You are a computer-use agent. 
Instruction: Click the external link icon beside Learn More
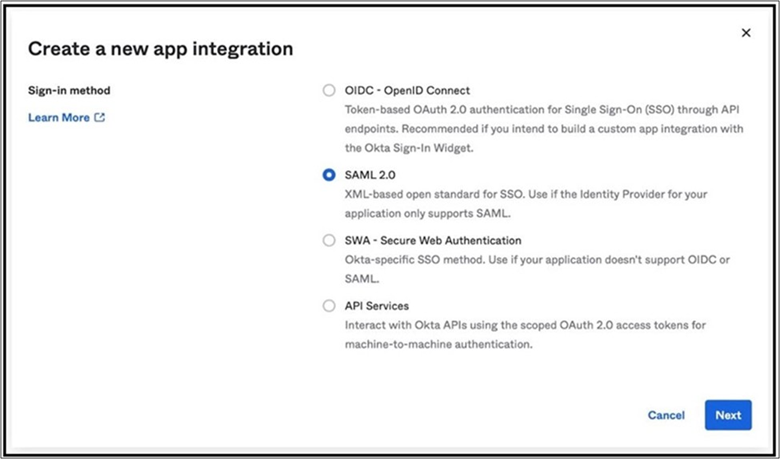point(99,118)
